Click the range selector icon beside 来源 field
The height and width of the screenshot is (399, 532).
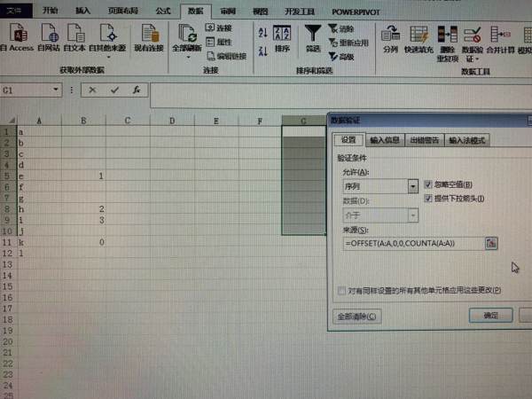click(491, 243)
